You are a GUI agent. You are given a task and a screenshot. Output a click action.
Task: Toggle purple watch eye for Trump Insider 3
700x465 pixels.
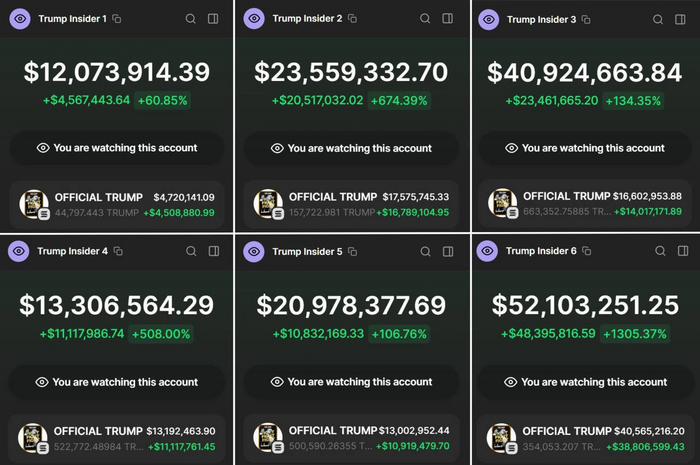click(x=489, y=19)
